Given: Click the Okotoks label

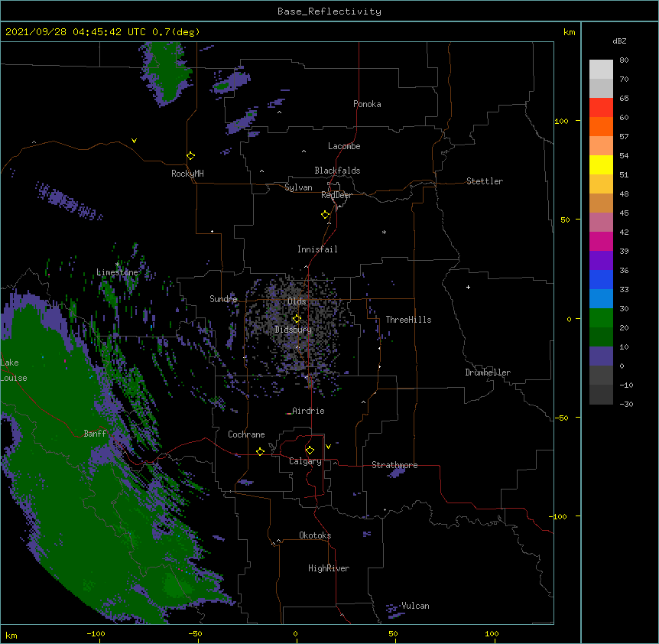Looking at the screenshot, I should [x=315, y=535].
